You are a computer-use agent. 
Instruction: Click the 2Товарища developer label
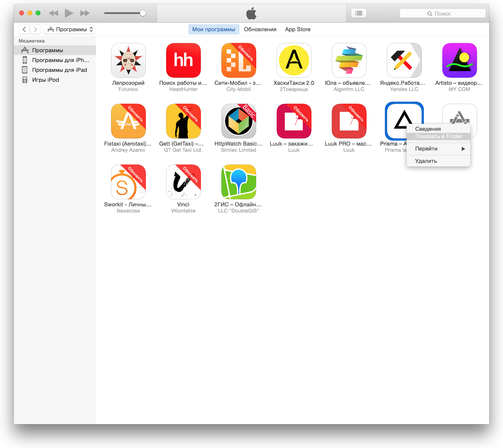coord(294,89)
